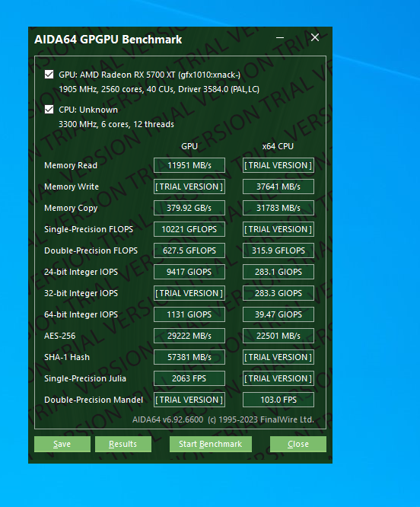
Task: Click the Save button
Action: (62, 444)
